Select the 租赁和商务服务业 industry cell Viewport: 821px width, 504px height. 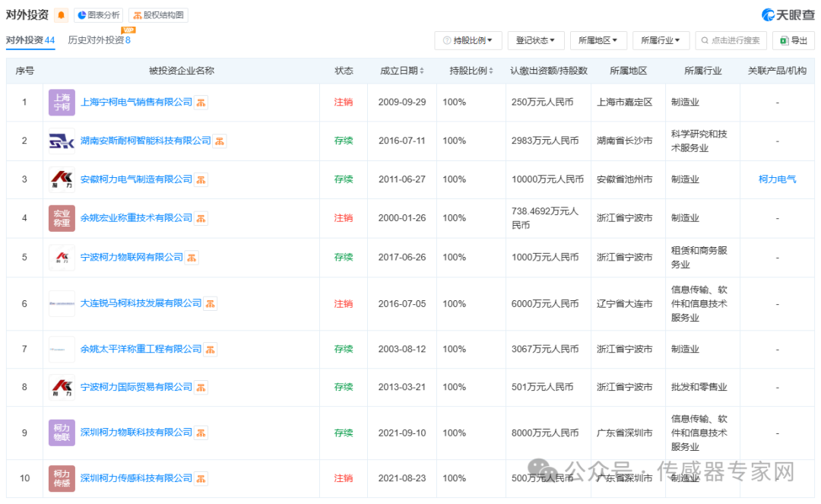[x=699, y=257]
